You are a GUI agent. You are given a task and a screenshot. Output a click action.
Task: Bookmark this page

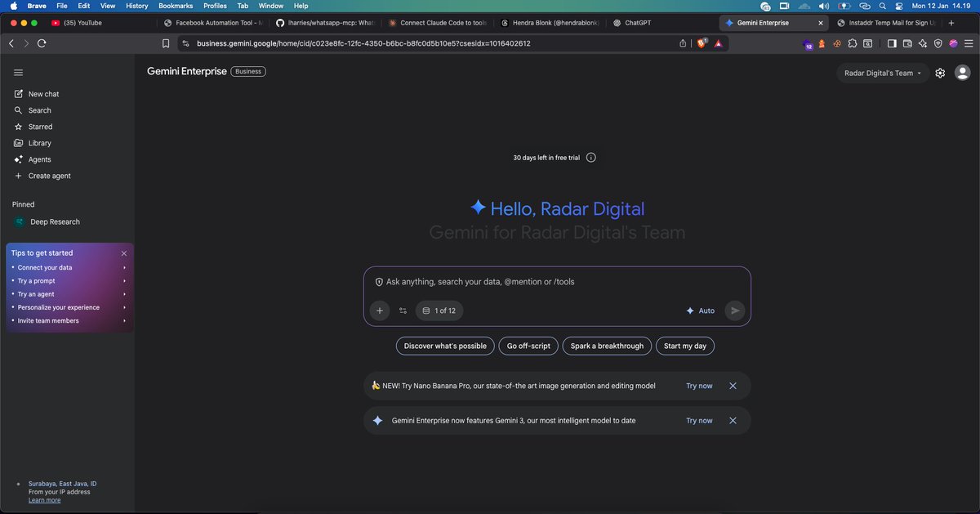tap(166, 43)
